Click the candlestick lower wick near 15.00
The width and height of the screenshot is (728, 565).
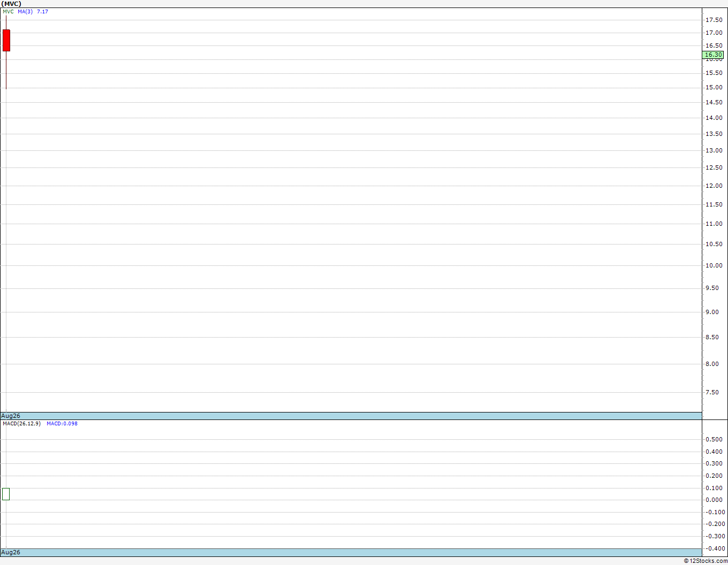click(x=6, y=70)
